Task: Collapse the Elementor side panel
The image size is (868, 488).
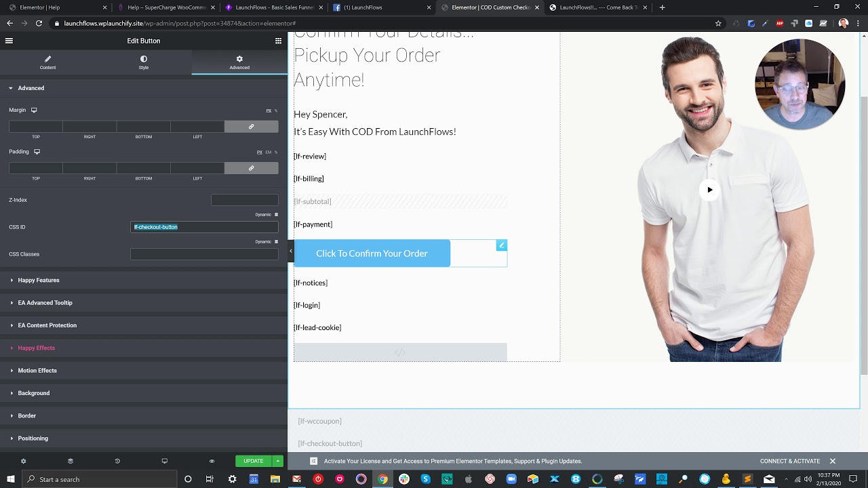Action: [x=291, y=251]
